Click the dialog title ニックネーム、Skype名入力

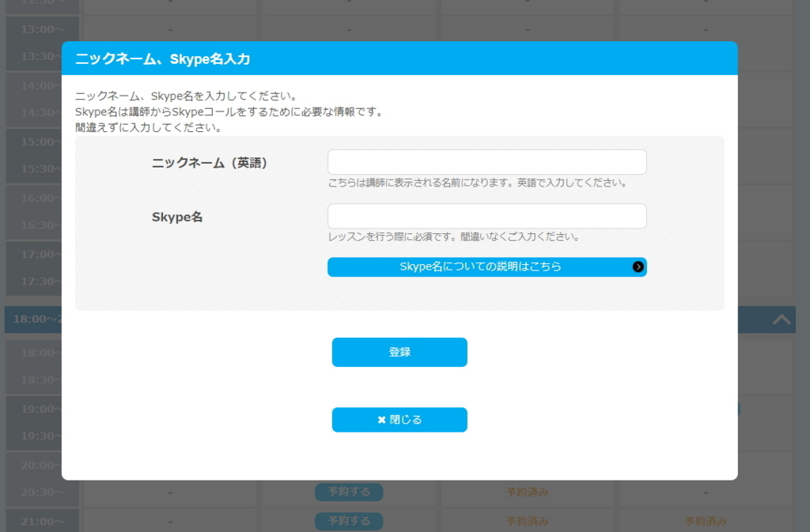coord(162,58)
